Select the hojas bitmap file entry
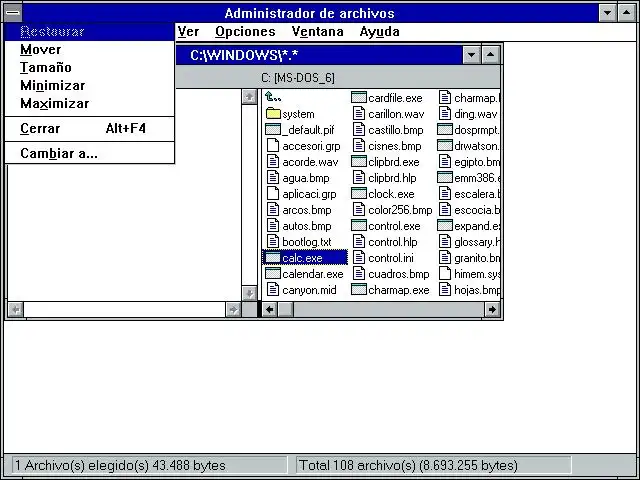The width and height of the screenshot is (640, 480). coord(469,290)
